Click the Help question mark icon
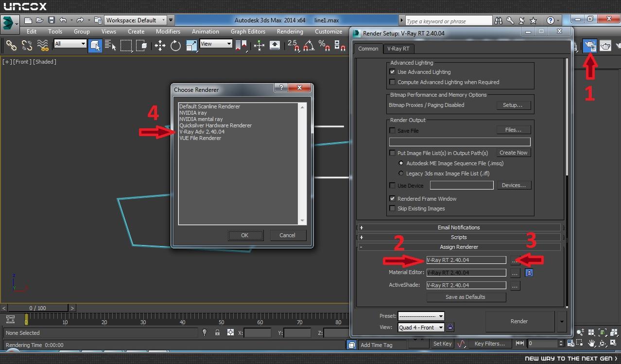Image resolution: width=621 pixels, height=364 pixels. pos(550,20)
